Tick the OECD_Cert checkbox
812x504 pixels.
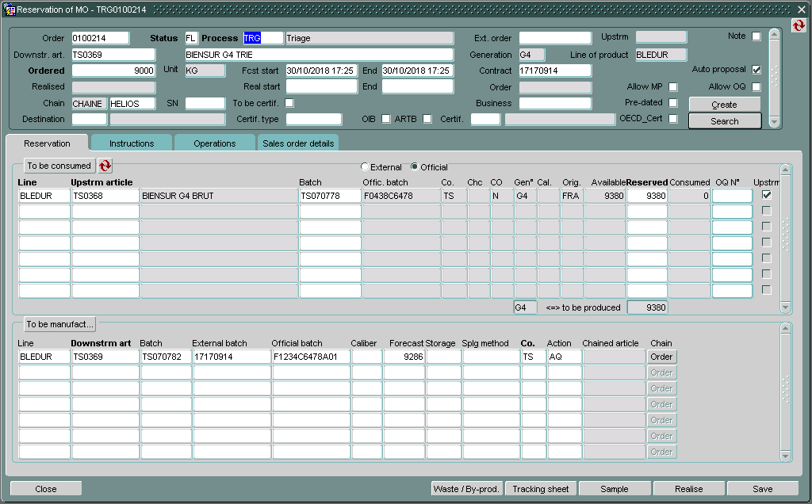click(x=673, y=119)
